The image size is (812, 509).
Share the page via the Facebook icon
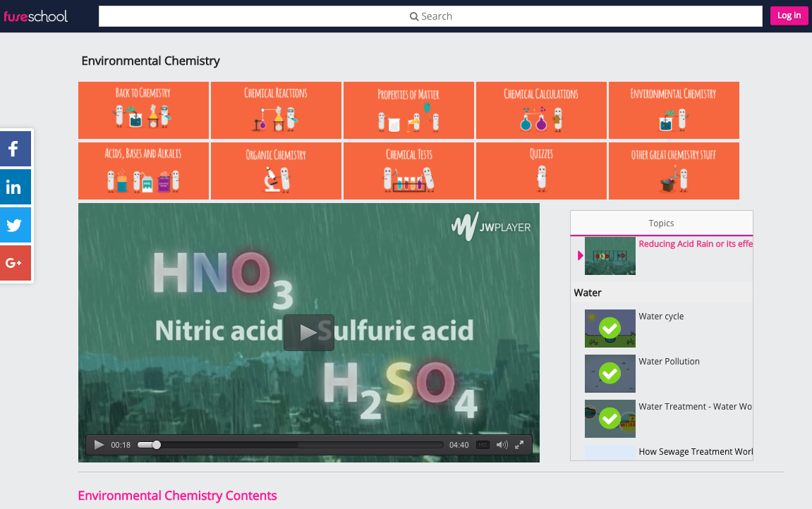point(15,149)
